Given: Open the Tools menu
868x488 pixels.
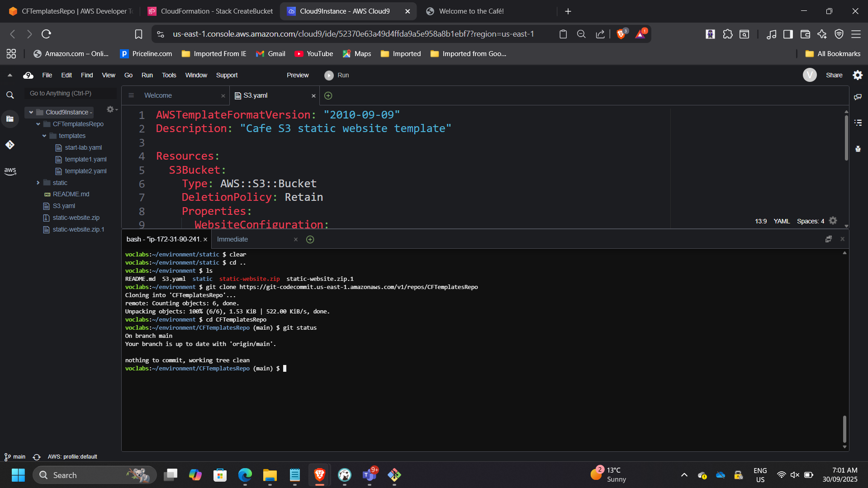Looking at the screenshot, I should pyautogui.click(x=168, y=75).
